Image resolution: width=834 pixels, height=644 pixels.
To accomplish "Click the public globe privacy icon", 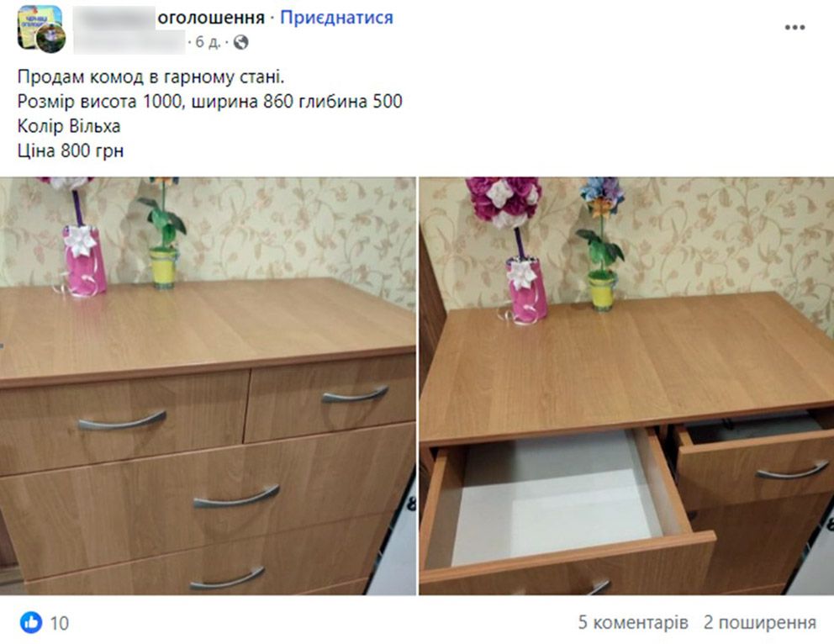I will point(240,42).
